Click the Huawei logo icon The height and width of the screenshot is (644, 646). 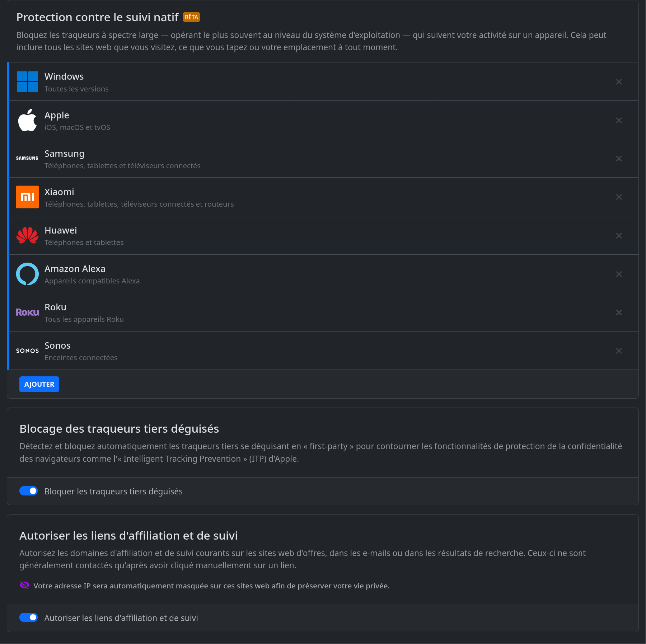[x=27, y=235]
